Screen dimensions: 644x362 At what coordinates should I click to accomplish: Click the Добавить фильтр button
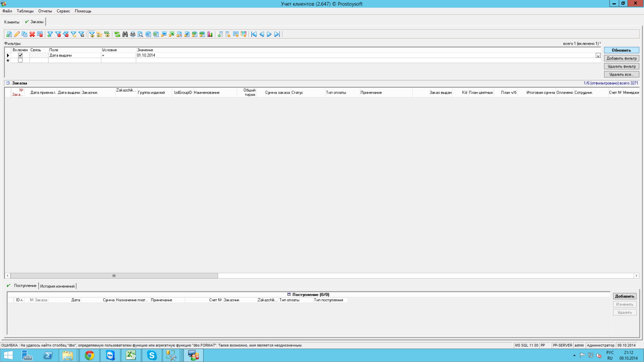point(621,58)
